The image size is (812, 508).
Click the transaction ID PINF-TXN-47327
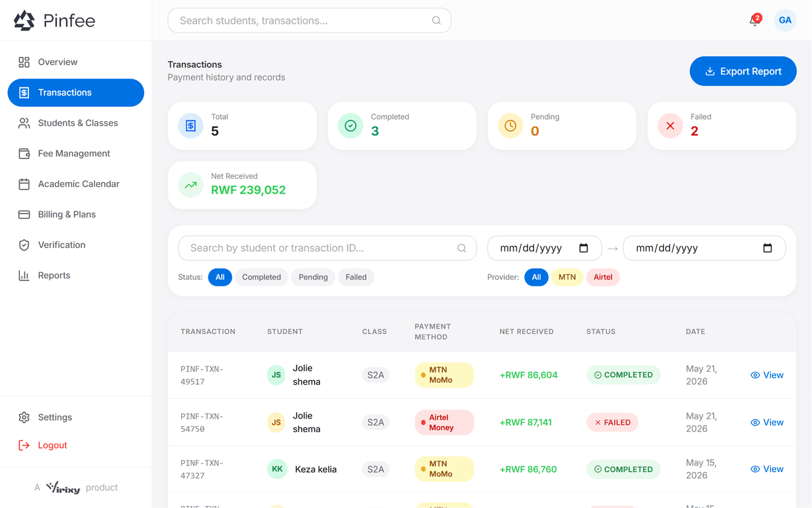click(x=202, y=469)
